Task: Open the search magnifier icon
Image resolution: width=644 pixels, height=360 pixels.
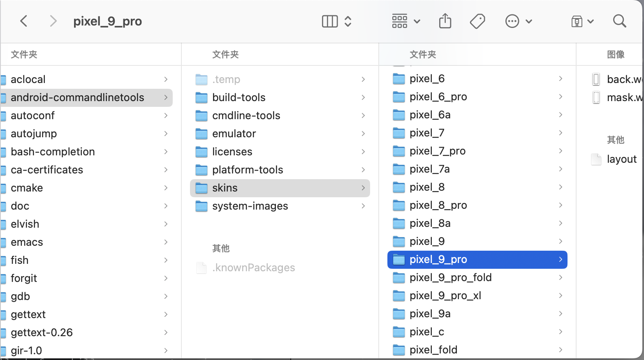Action: point(619,21)
